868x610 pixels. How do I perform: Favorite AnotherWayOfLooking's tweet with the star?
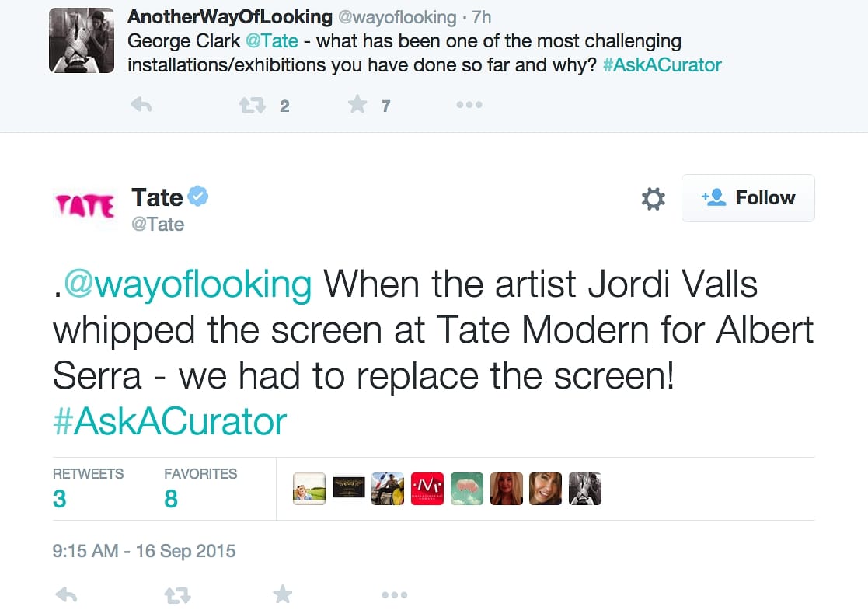[x=357, y=105]
